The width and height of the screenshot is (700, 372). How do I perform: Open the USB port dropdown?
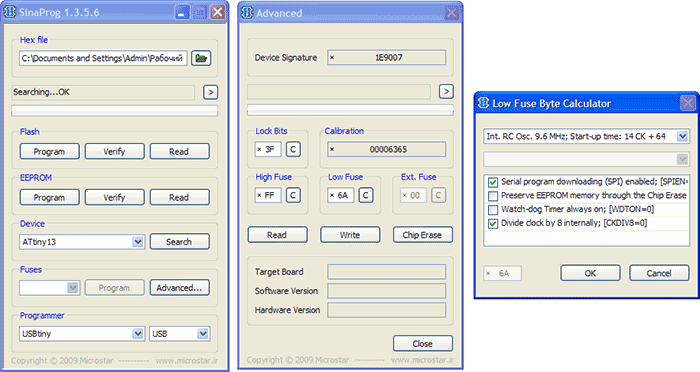click(x=203, y=334)
